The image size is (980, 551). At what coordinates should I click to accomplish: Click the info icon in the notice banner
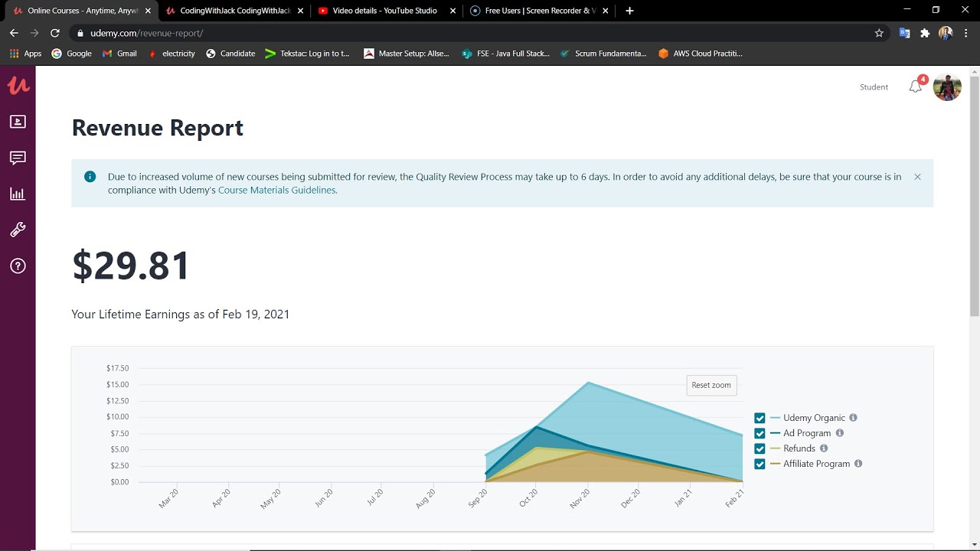[x=90, y=177]
